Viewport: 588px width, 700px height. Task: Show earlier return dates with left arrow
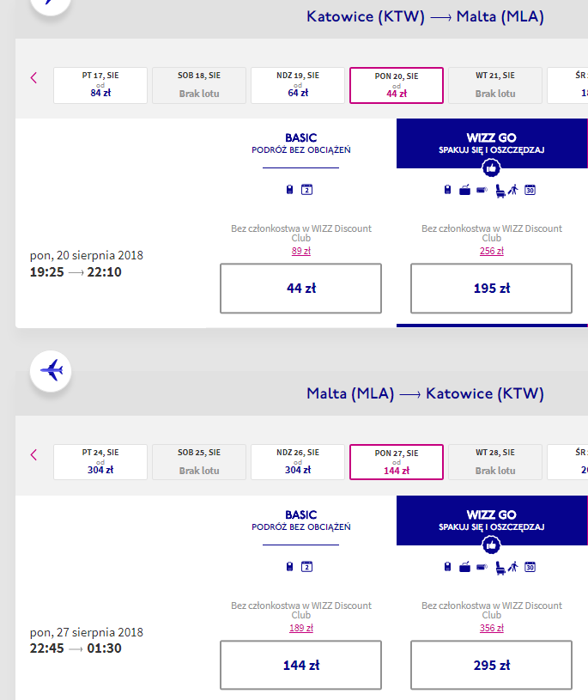pos(33,454)
